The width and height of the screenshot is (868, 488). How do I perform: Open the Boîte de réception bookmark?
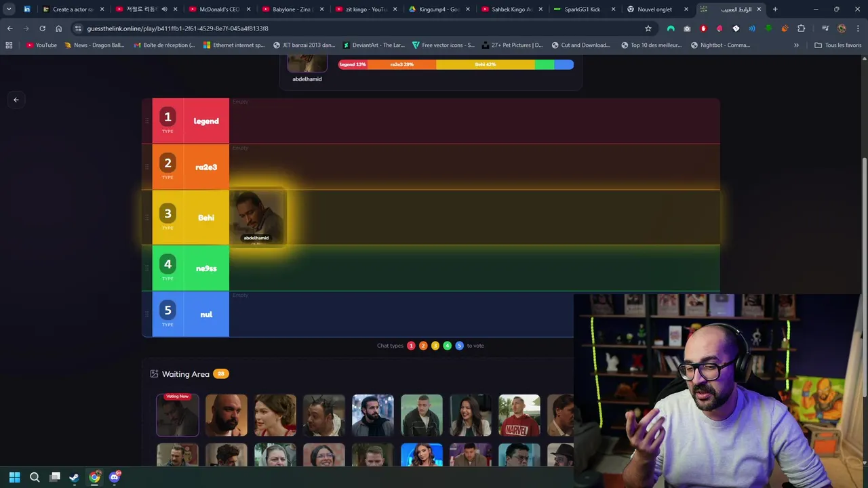[x=163, y=45]
